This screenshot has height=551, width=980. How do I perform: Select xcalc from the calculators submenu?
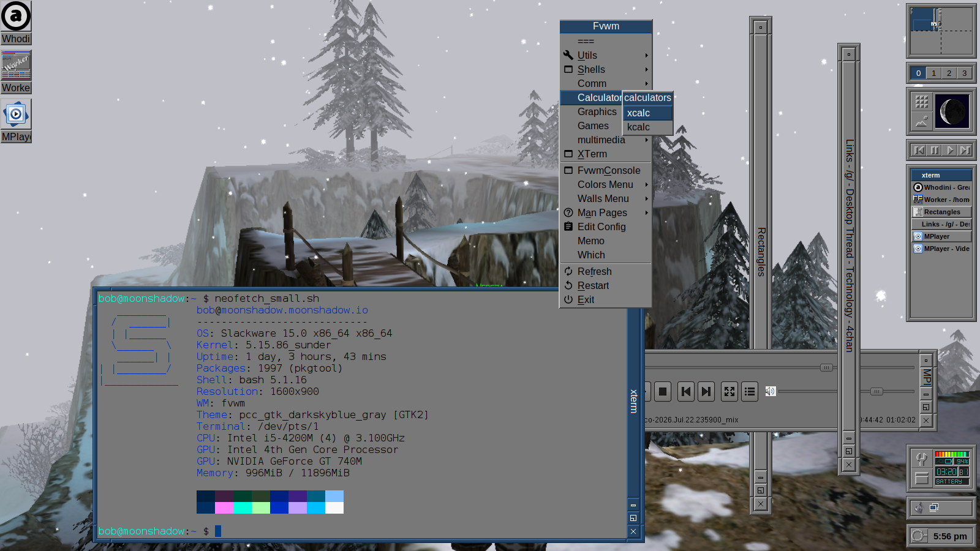(x=648, y=113)
